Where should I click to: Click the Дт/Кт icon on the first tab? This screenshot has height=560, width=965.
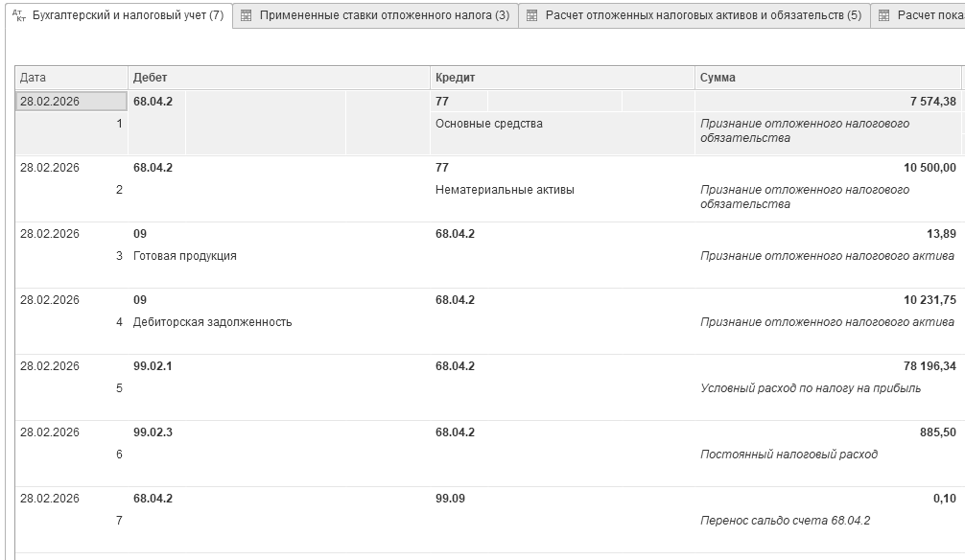pos(19,15)
